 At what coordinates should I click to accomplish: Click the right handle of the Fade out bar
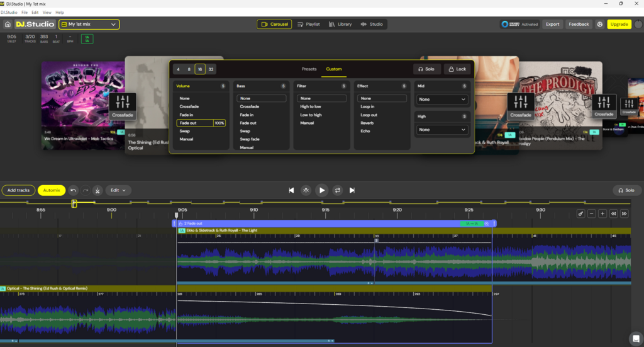(494, 224)
